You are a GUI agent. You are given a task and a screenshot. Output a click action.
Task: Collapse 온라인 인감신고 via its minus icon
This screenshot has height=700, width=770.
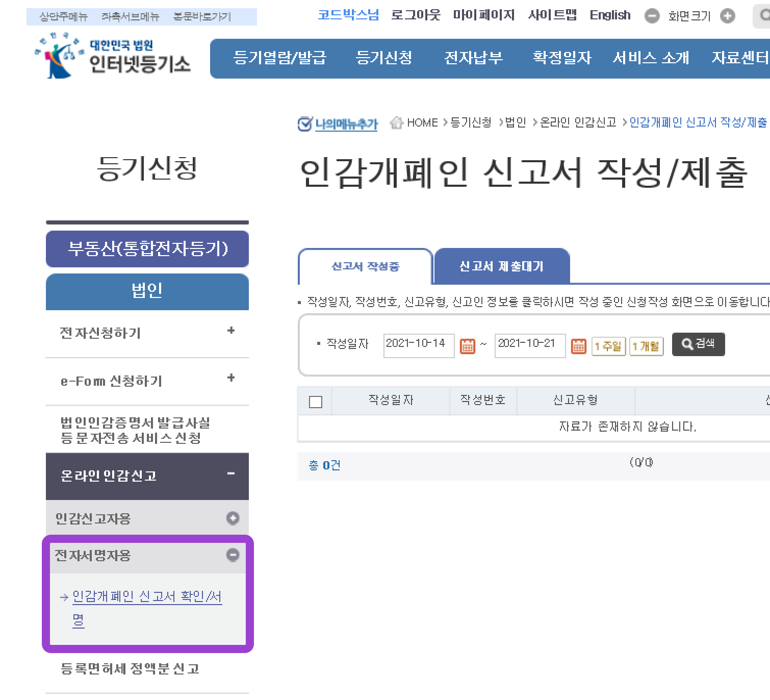[232, 473]
